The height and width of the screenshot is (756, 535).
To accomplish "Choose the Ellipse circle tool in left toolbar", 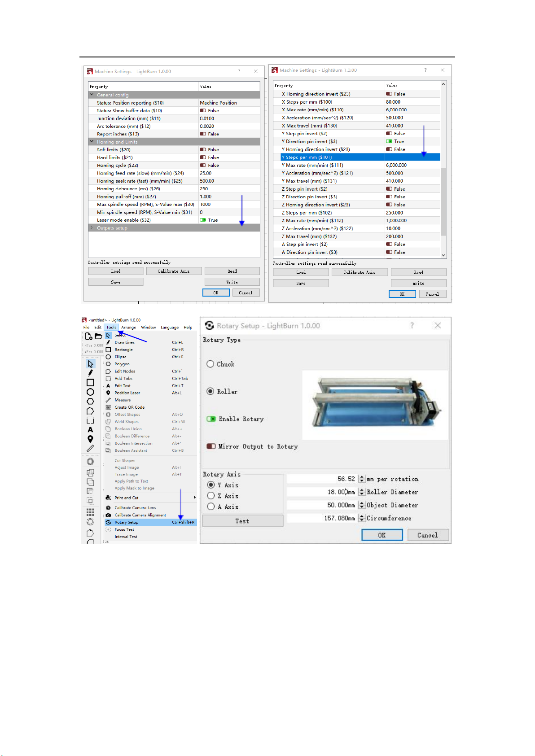I will [90, 392].
